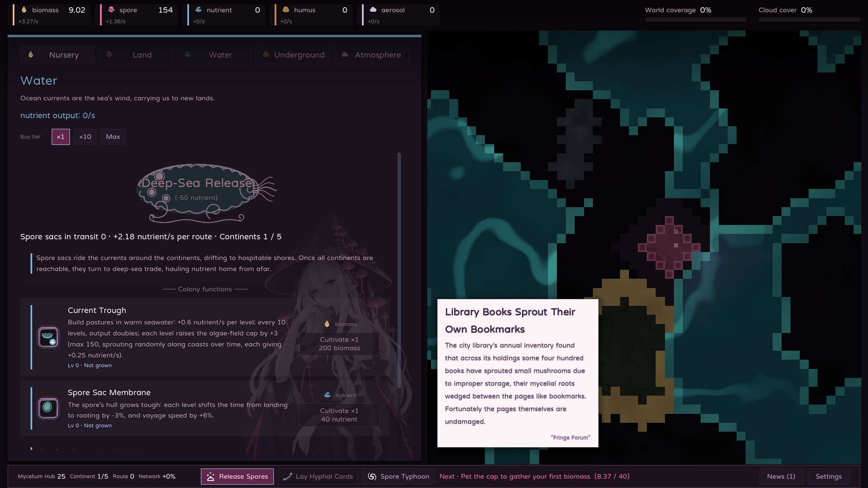Cultivate Current Trough for 200 biomass

click(x=339, y=344)
